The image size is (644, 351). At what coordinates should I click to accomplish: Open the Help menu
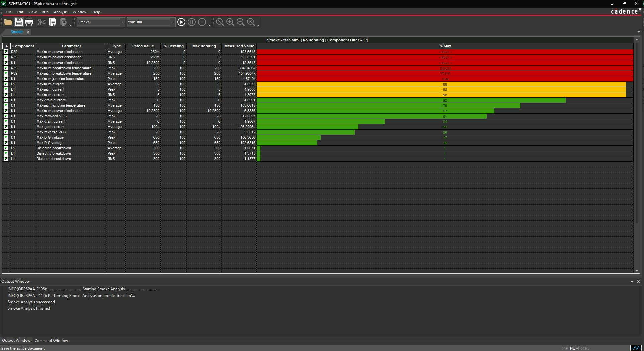tap(96, 12)
